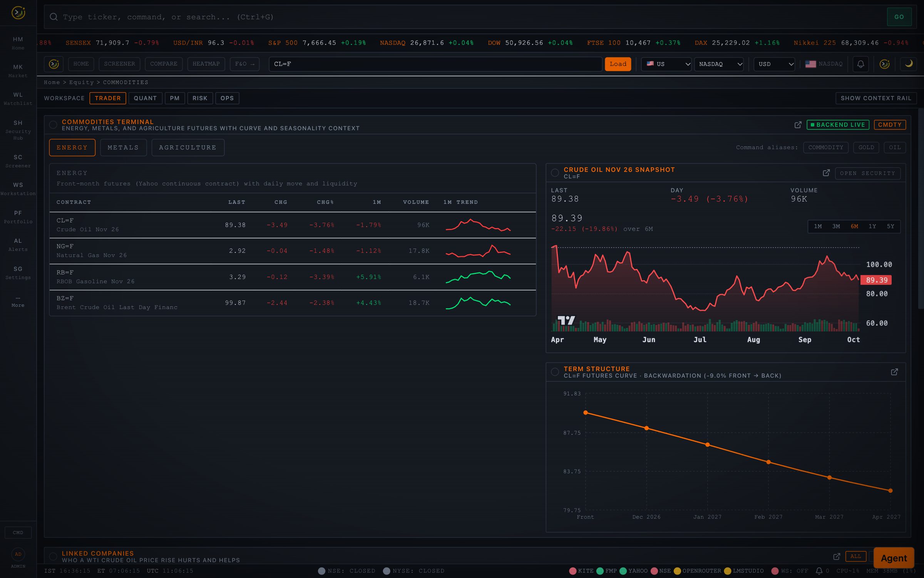Toggle the Term Structure panel circle
Image resolution: width=924 pixels, height=578 pixels.
pyautogui.click(x=555, y=372)
